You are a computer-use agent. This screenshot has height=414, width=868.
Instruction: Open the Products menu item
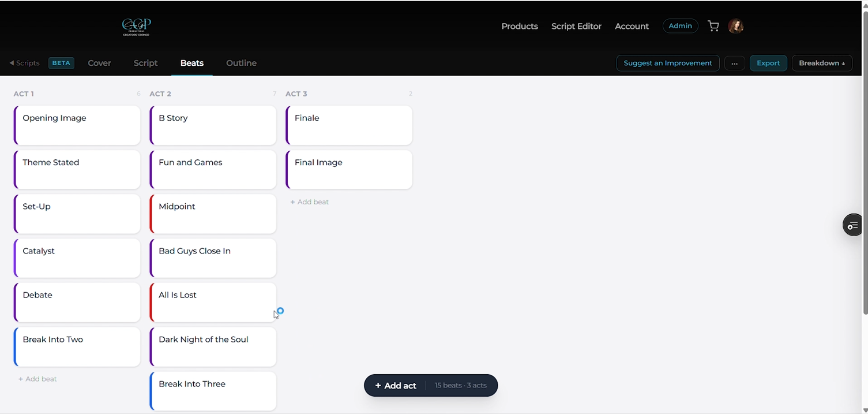(x=519, y=26)
